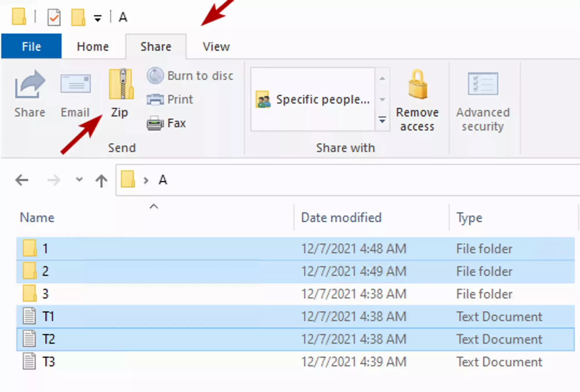
Task: Click Text Document type of T3
Action: [x=499, y=362]
